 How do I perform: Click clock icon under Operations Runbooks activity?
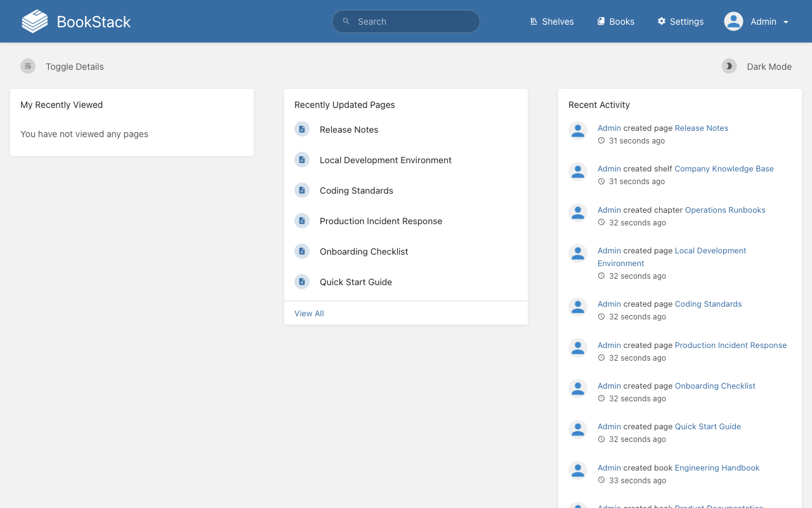[601, 222]
